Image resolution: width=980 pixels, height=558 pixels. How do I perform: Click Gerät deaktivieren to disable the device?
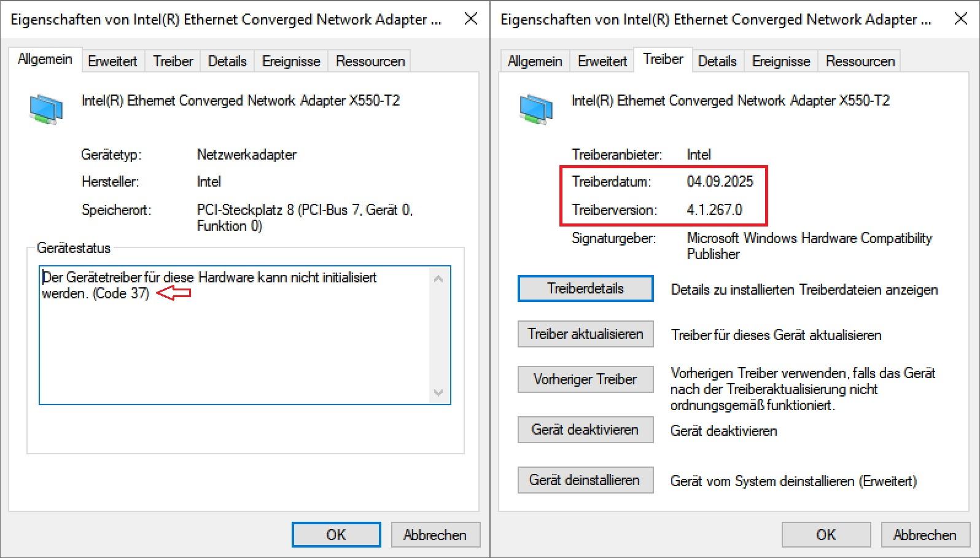(585, 430)
